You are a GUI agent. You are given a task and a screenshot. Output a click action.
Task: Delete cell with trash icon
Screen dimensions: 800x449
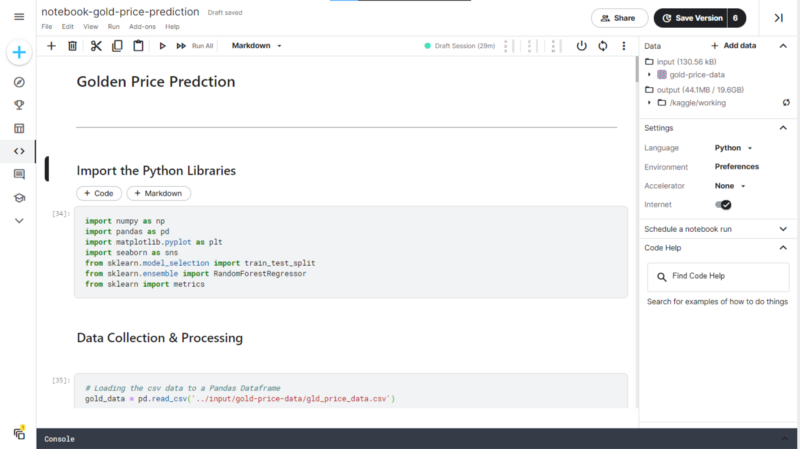click(x=72, y=46)
